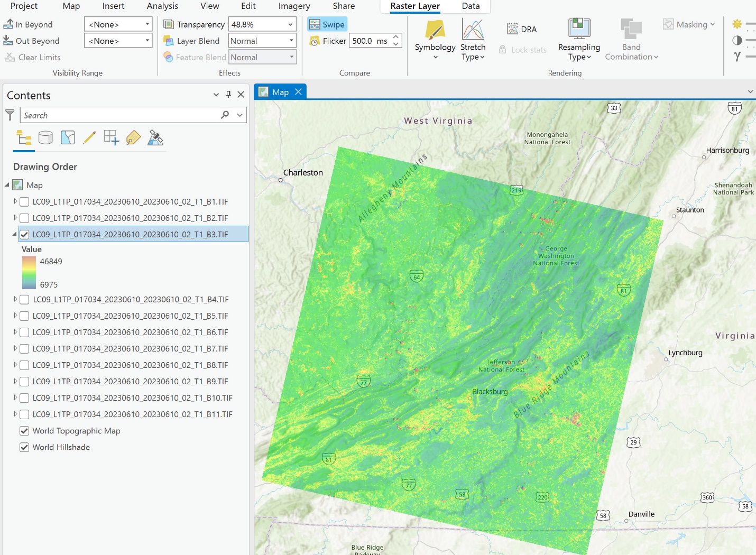Increase the Flicker interval with up arrow
This screenshot has width=756, height=555.
396,36
